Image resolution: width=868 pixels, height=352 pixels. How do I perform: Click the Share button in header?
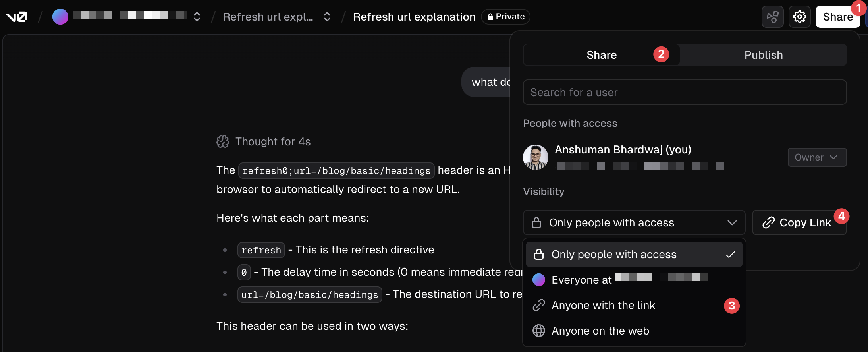pos(837,17)
